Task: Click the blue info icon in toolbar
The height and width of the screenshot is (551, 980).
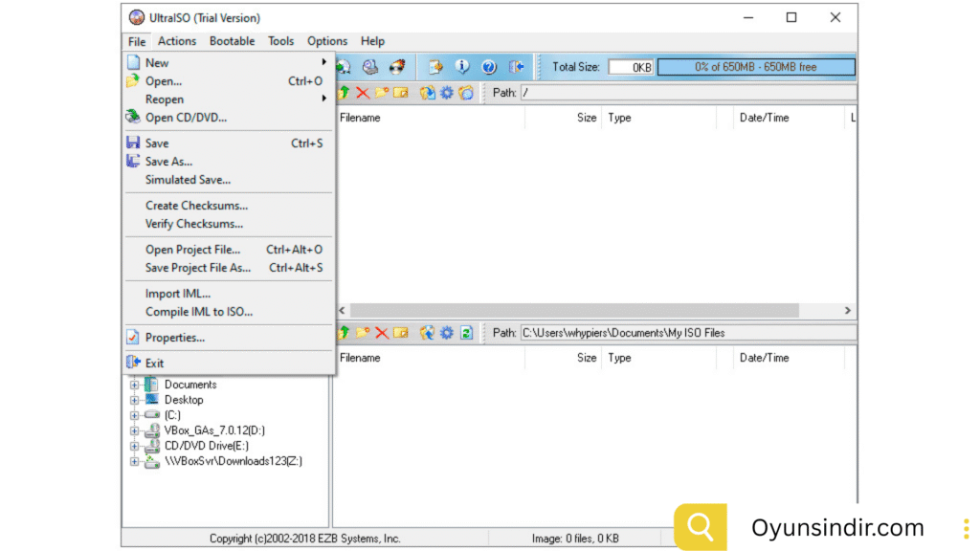Action: click(462, 67)
